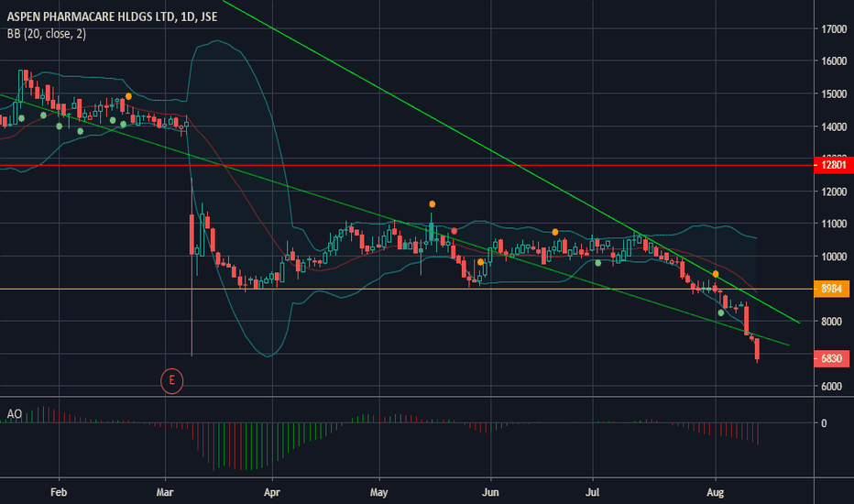Screen dimensions: 854x504
Task: Click the orange 8984 price label
Action: click(x=831, y=289)
